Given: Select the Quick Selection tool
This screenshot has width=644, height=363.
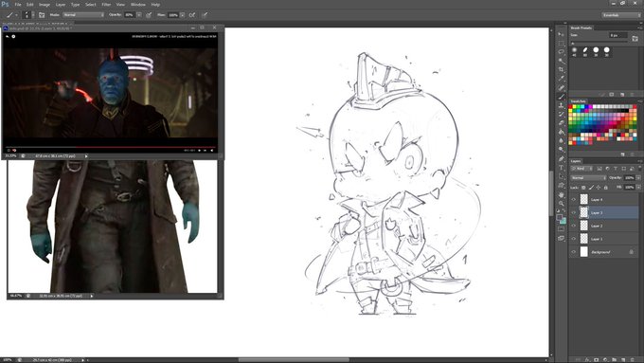Looking at the screenshot, I should 561,61.
